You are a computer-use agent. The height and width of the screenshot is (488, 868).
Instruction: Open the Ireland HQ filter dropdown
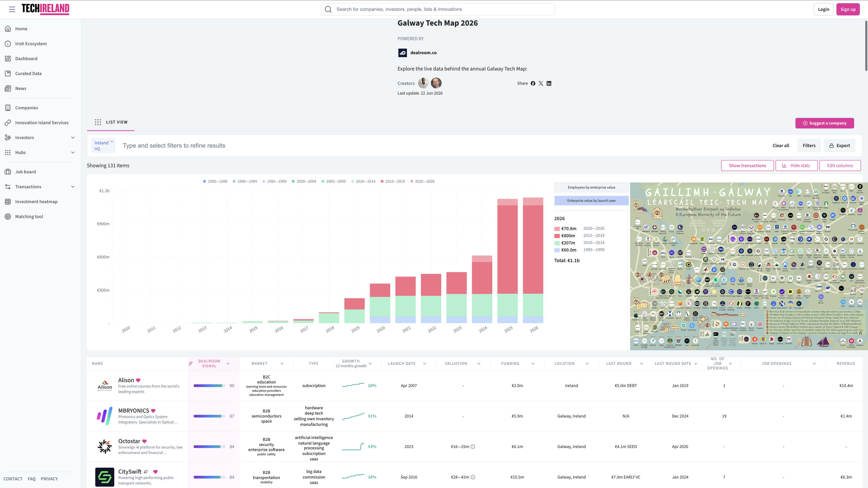pyautogui.click(x=104, y=145)
